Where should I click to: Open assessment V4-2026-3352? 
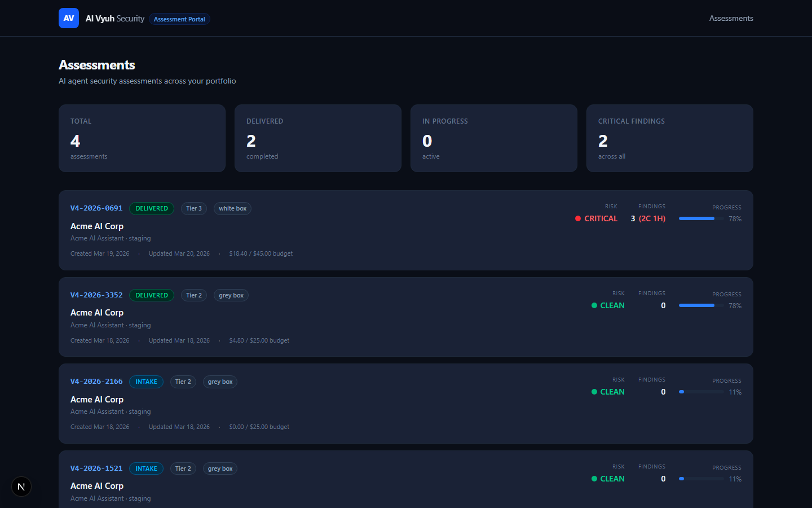pyautogui.click(x=96, y=295)
